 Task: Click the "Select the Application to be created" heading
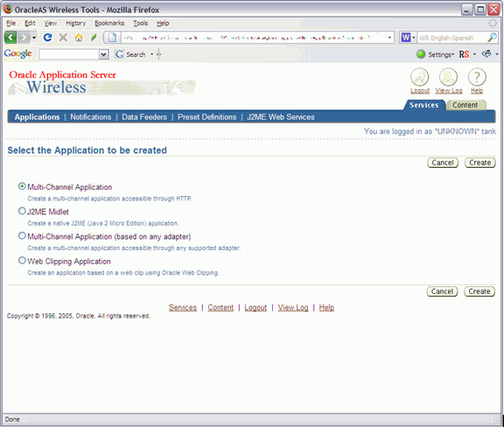(87, 150)
